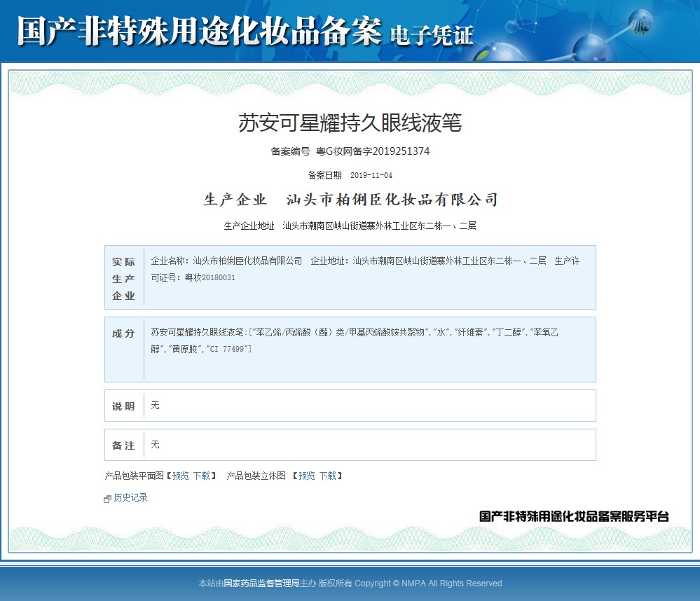The height and width of the screenshot is (601, 700).
Task: Select product title 苏安可星耀持久眼线液笔
Action: [350, 123]
